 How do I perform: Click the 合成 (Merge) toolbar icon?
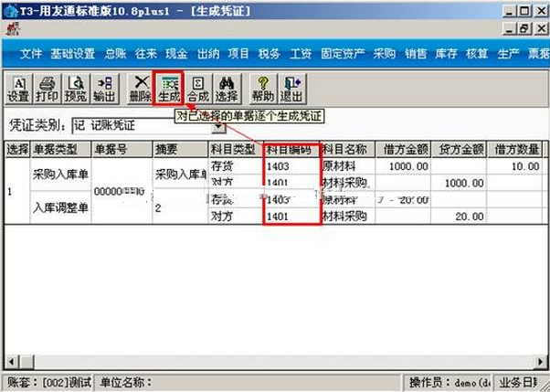197,88
